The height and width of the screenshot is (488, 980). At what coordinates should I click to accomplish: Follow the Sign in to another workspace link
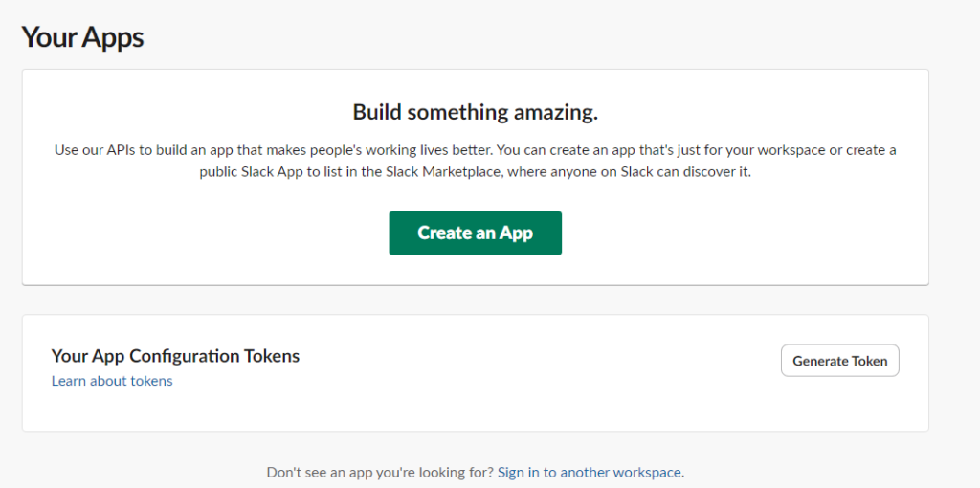click(590, 472)
